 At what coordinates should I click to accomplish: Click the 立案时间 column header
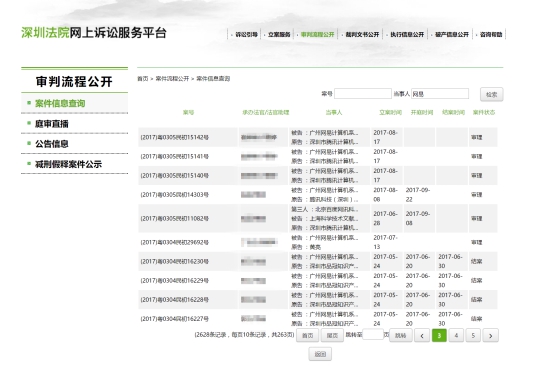click(390, 112)
